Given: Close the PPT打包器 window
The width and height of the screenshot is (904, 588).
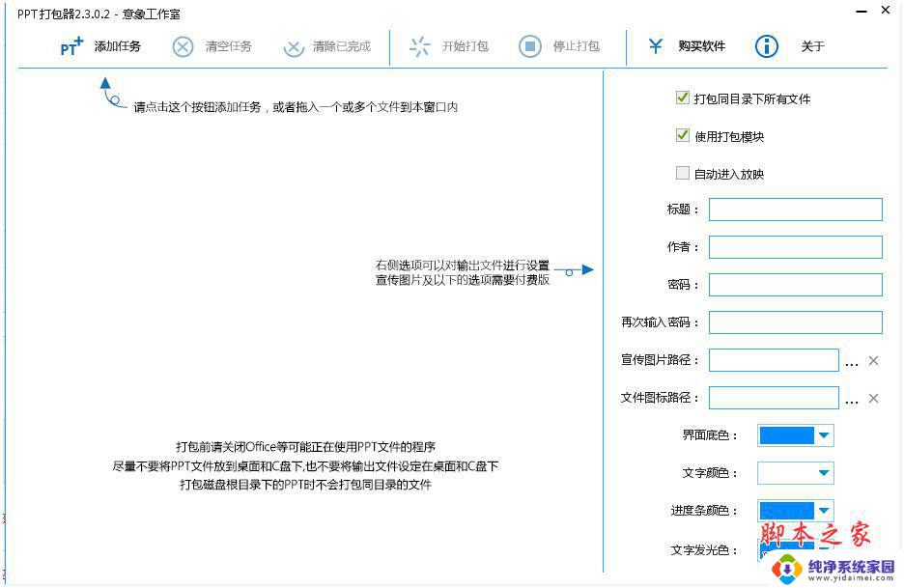Looking at the screenshot, I should coord(886,10).
